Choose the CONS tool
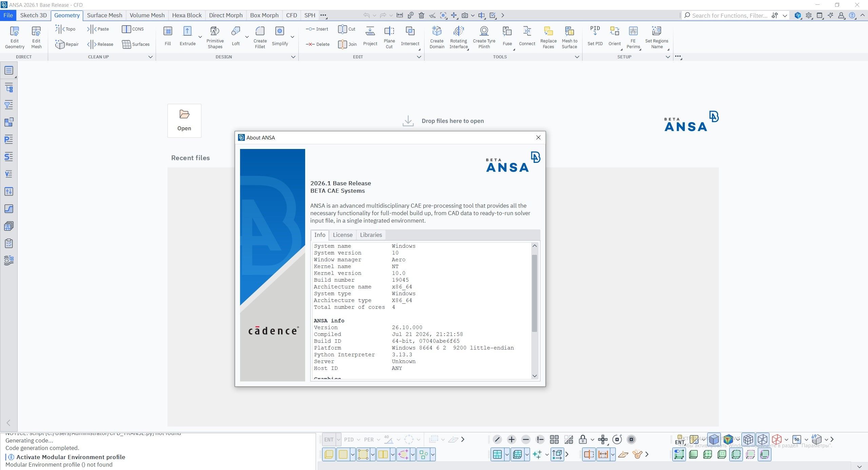Image resolution: width=868 pixels, height=470 pixels. pyautogui.click(x=133, y=29)
